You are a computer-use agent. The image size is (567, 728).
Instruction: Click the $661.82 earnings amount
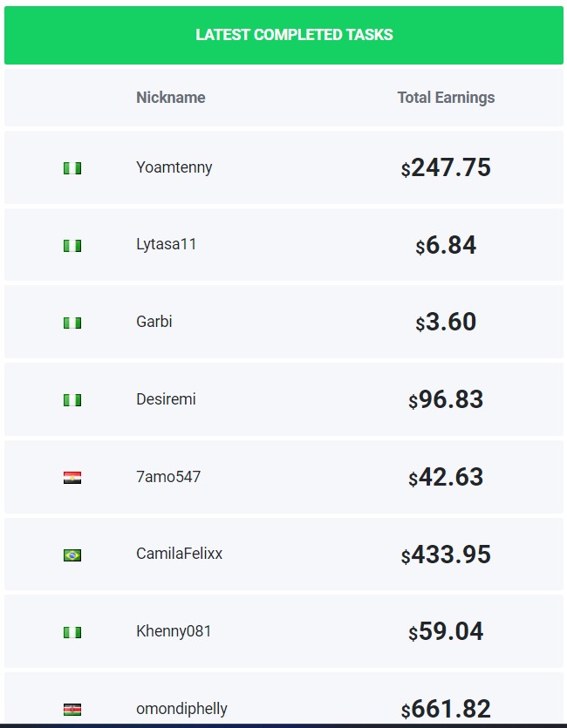446,709
